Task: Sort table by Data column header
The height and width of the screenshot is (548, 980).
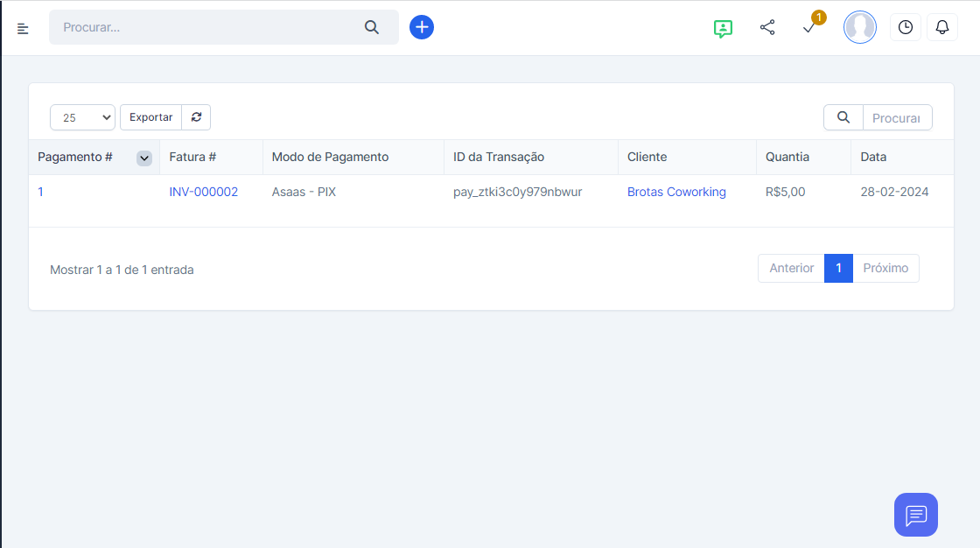Action: coord(873,158)
